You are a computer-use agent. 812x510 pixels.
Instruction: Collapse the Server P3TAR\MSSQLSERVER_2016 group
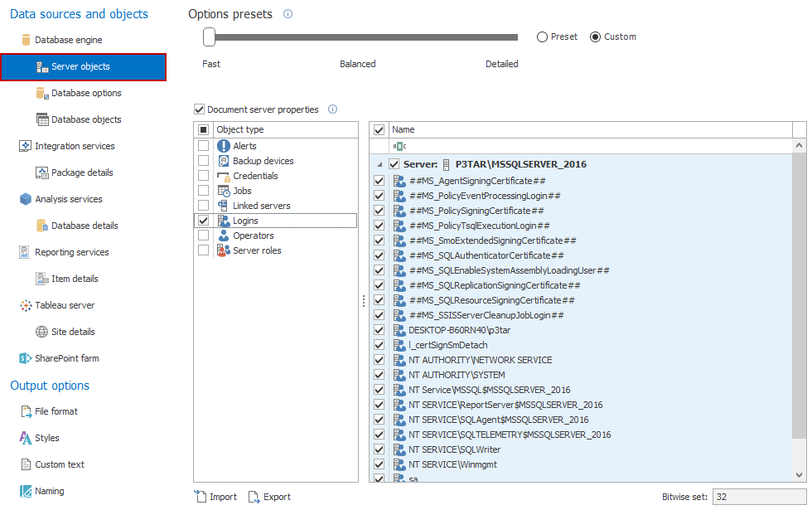pyautogui.click(x=380, y=165)
